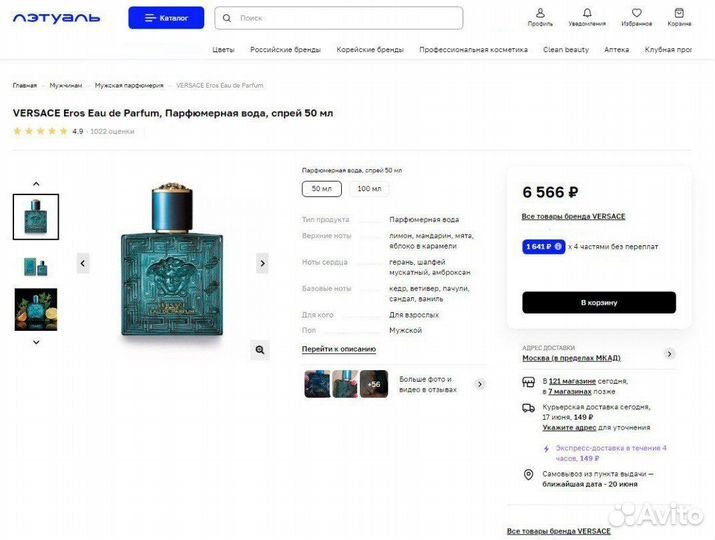Click the info icon on 1 641 ₽ badge
The image size is (715, 540).
click(x=558, y=246)
